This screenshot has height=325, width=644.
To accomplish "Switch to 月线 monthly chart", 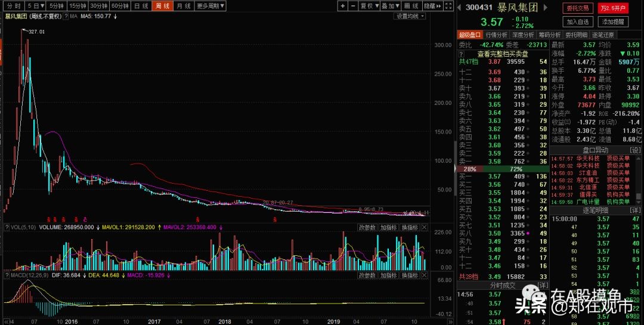I will [x=183, y=6].
